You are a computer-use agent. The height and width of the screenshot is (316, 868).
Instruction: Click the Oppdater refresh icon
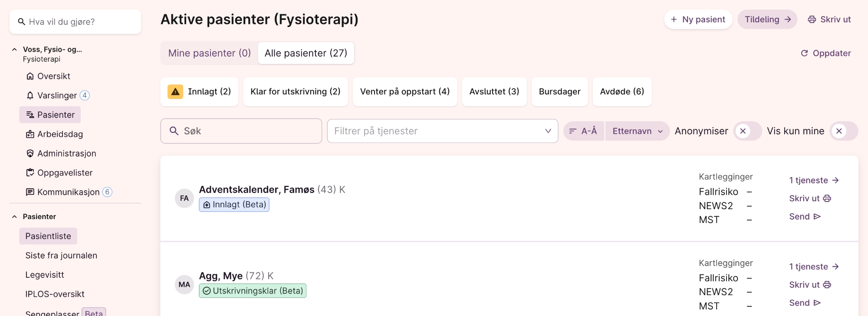[x=804, y=53]
